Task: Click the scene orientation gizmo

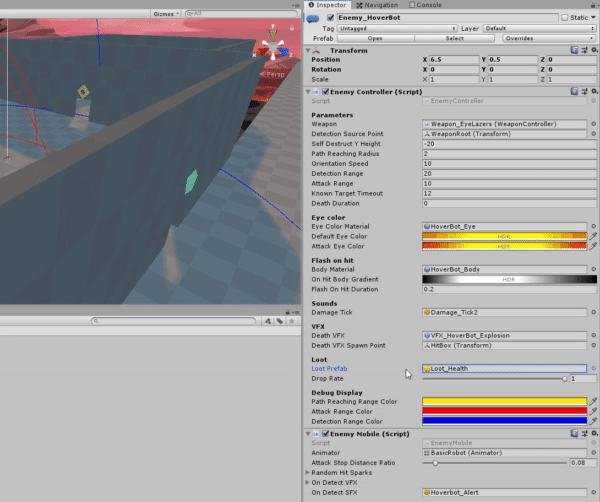Action: coord(273,45)
